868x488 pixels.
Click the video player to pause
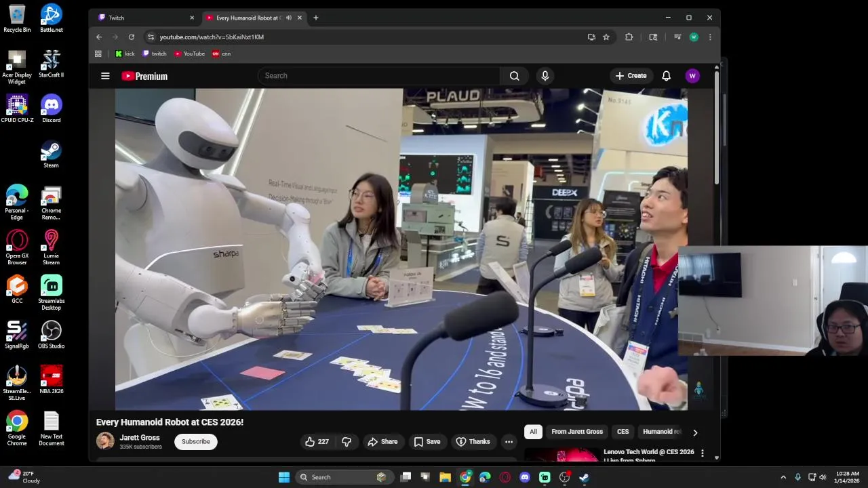[x=401, y=249]
